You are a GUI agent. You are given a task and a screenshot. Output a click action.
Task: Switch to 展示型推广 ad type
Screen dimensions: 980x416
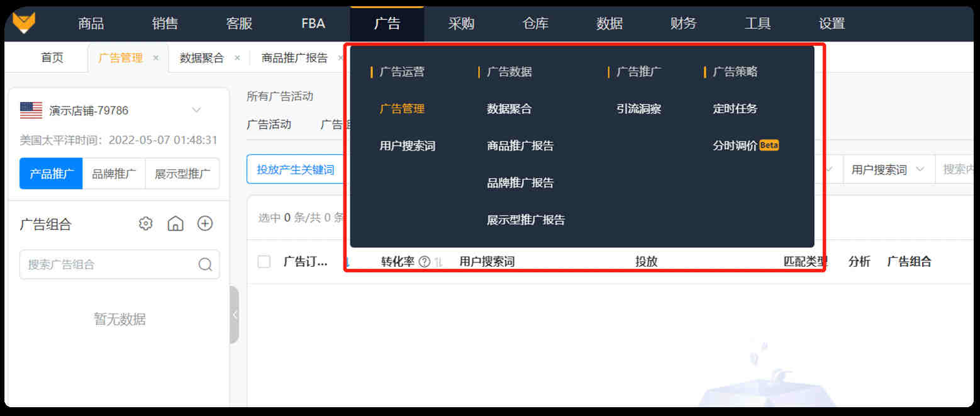click(x=182, y=174)
